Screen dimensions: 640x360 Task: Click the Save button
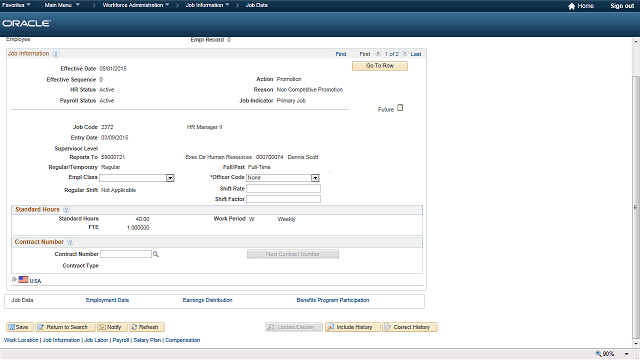pos(20,327)
